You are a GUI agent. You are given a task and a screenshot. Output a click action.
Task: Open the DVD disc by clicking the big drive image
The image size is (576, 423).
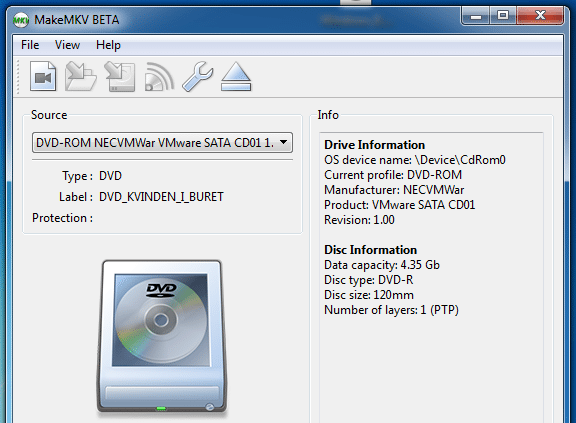click(x=162, y=337)
